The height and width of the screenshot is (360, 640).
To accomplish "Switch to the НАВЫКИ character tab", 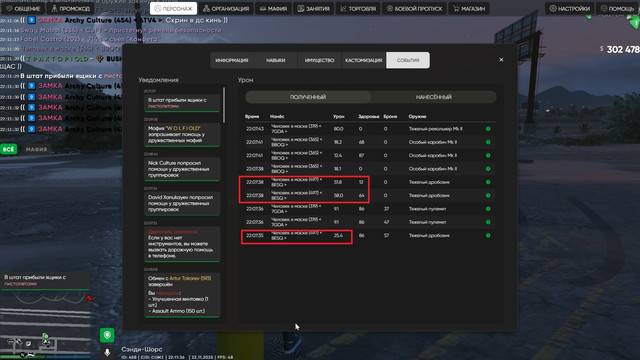I will tap(276, 60).
